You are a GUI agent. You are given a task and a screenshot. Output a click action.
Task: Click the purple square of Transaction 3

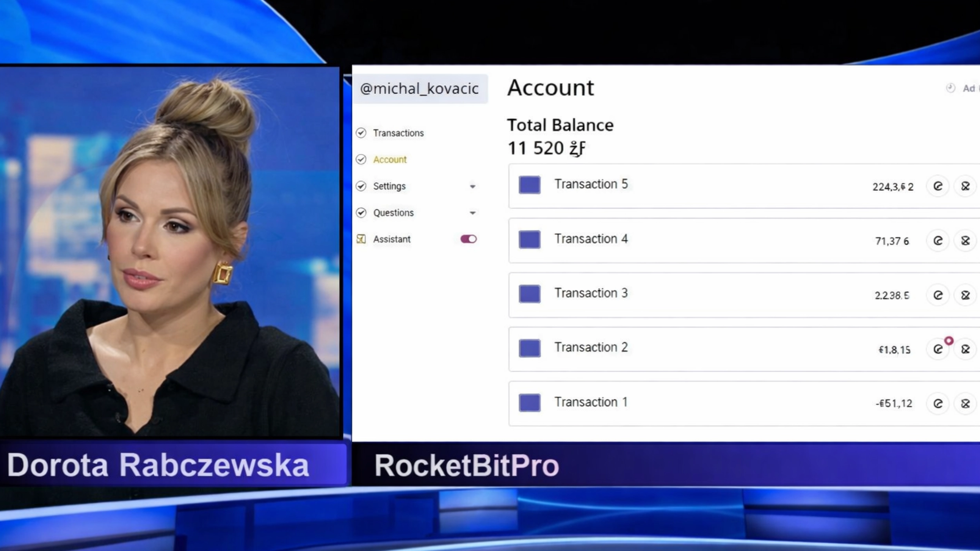[530, 294]
